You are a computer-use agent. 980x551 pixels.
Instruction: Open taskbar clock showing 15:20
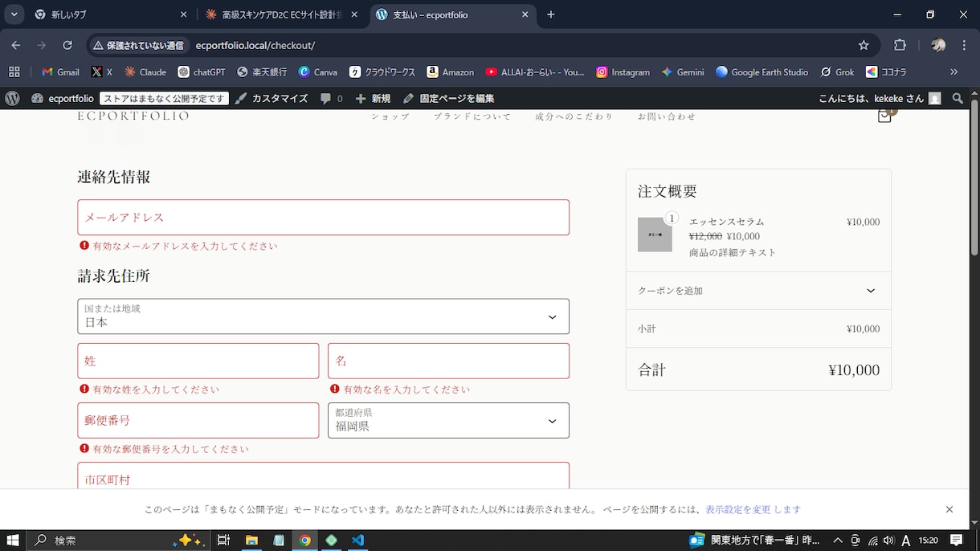(x=928, y=541)
